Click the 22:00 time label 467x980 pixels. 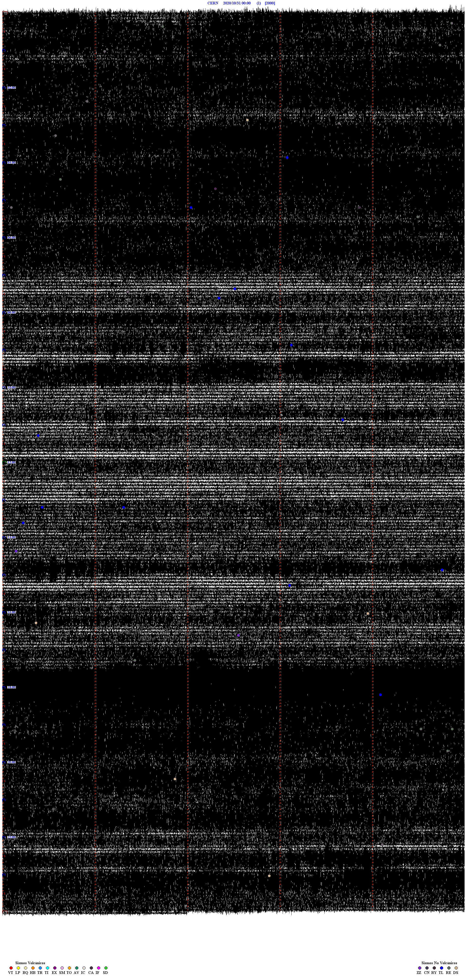click(x=11, y=837)
